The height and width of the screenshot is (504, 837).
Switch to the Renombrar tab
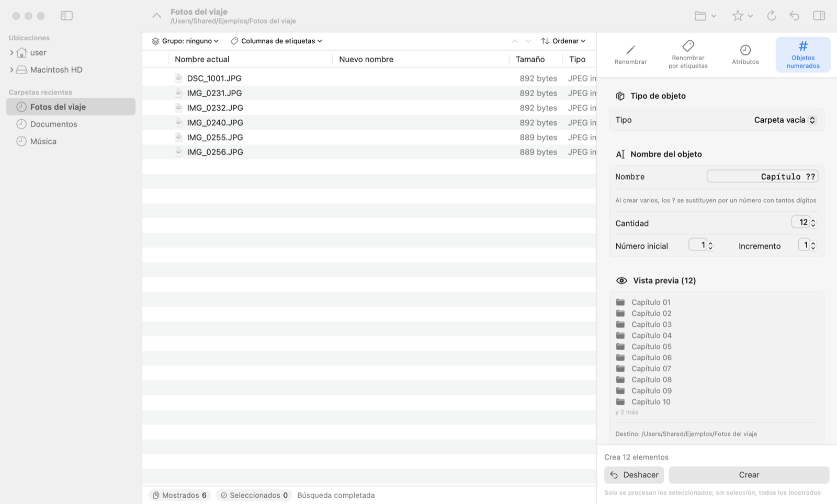pyautogui.click(x=630, y=54)
